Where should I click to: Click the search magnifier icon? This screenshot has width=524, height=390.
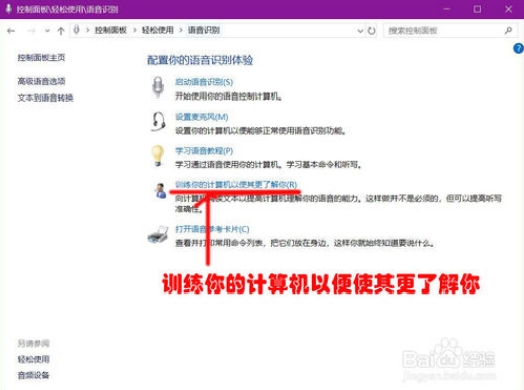pyautogui.click(x=508, y=31)
